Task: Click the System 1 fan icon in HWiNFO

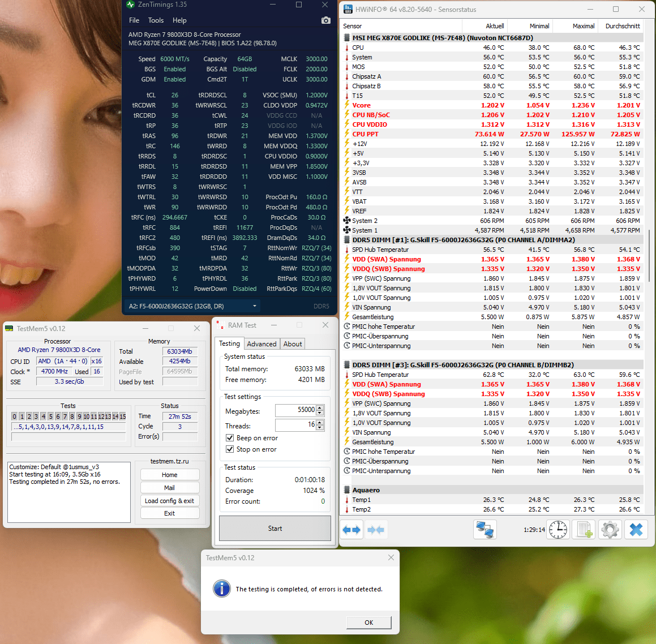Action: pyautogui.click(x=347, y=230)
